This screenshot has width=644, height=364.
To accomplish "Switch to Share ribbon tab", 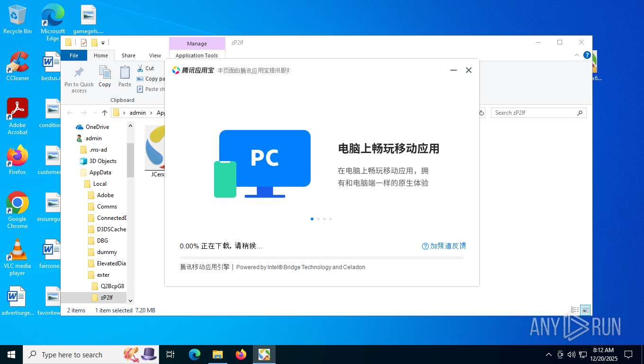I will coord(128,55).
